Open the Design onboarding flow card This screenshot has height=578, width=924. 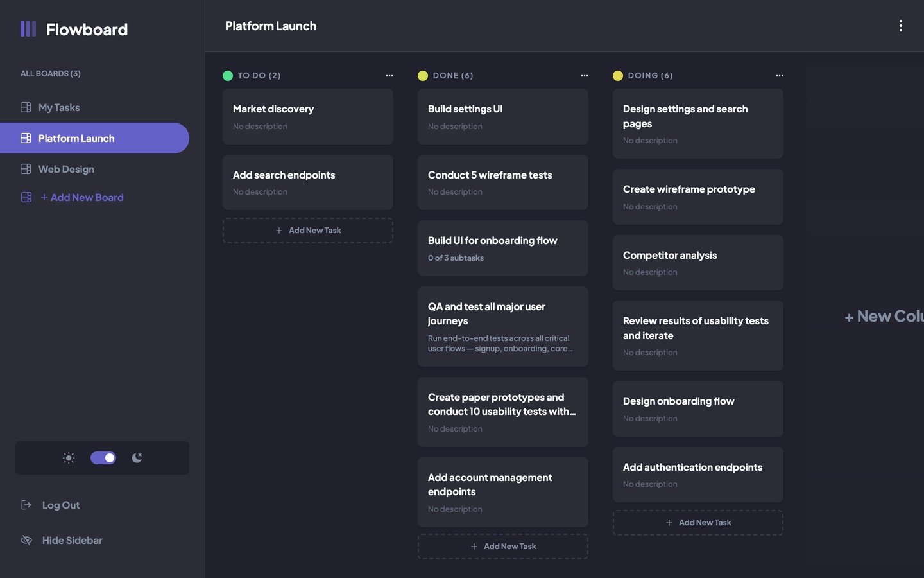pyautogui.click(x=698, y=409)
